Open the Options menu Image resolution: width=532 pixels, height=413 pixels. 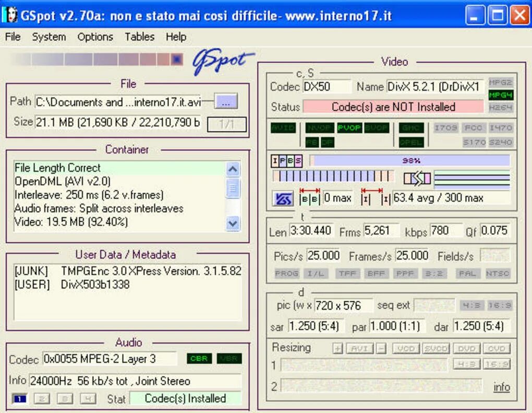(95, 37)
